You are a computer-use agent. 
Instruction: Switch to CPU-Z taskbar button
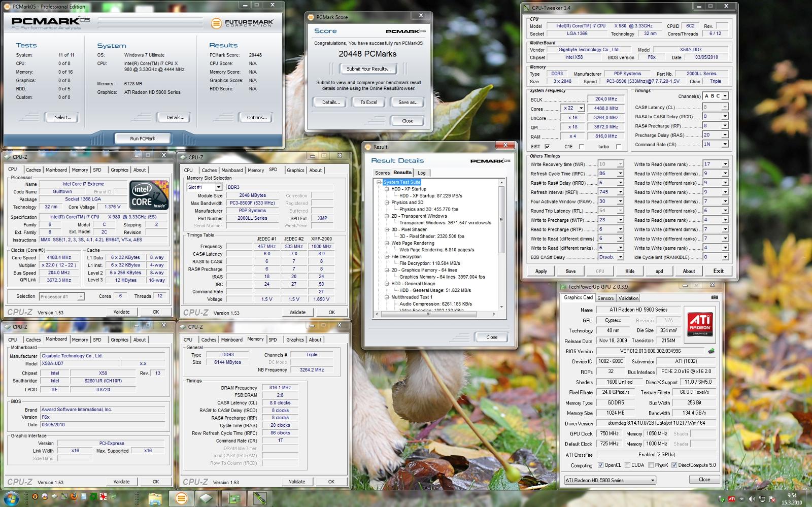pyautogui.click(x=206, y=498)
